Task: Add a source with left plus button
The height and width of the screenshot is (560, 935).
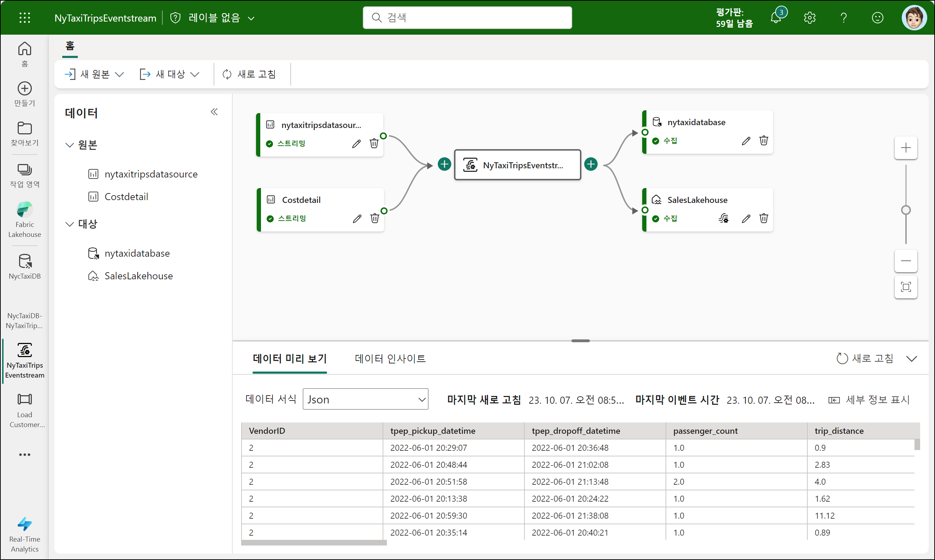Action: [444, 164]
